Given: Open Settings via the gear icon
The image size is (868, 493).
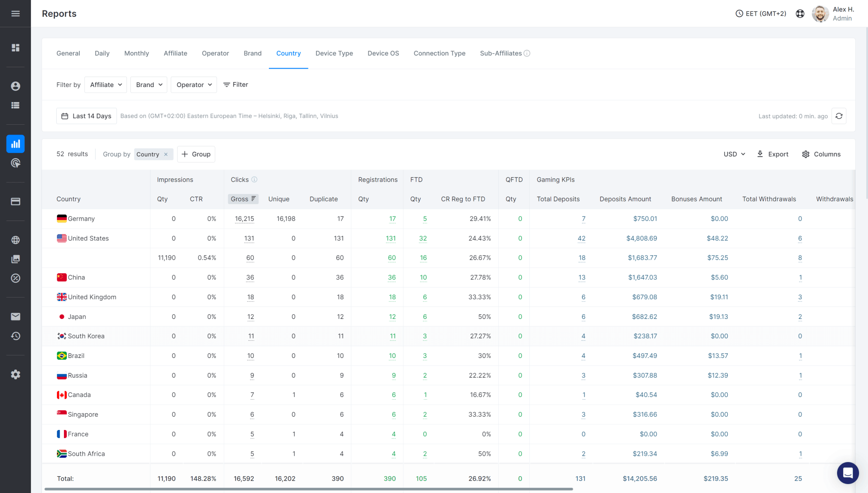Looking at the screenshot, I should [15, 374].
